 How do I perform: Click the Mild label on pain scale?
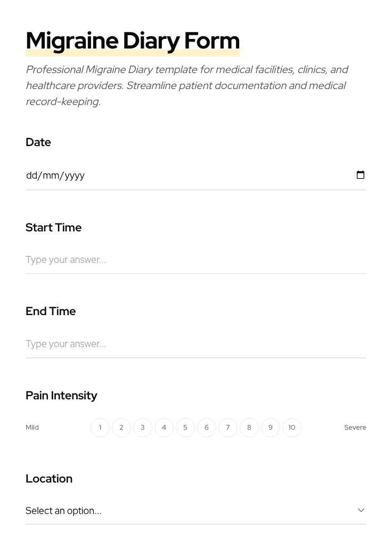[32, 427]
